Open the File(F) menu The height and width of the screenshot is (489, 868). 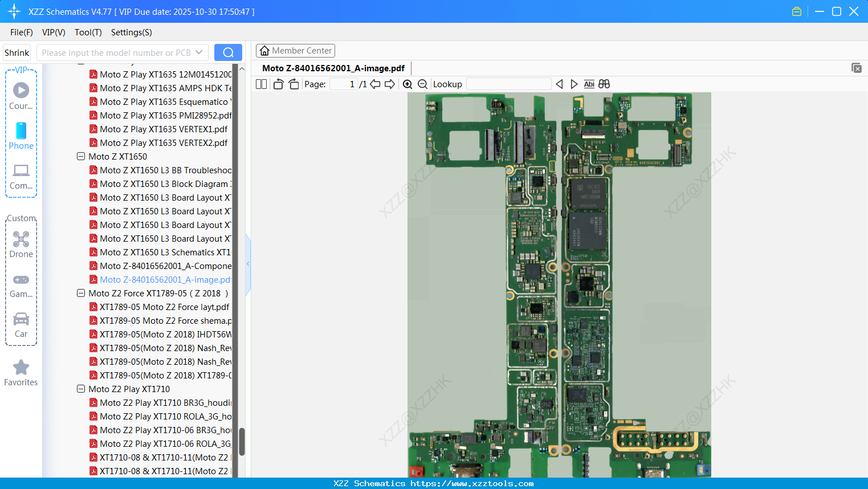pos(22,32)
